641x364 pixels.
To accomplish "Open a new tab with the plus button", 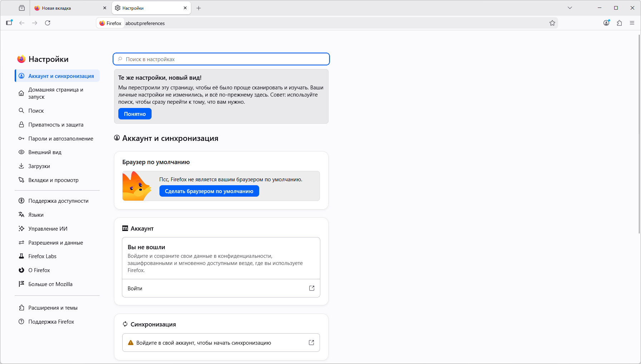I will coord(199,8).
